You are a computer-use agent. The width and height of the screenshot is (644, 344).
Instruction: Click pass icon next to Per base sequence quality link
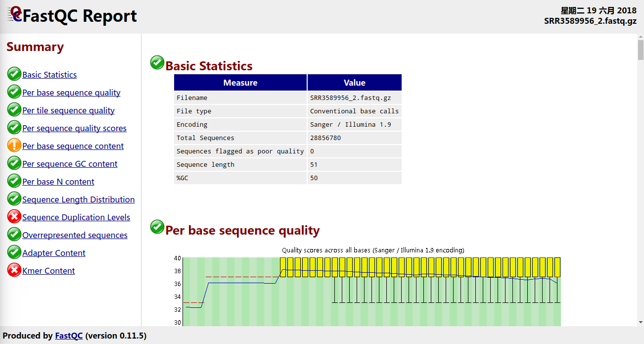pyautogui.click(x=14, y=92)
